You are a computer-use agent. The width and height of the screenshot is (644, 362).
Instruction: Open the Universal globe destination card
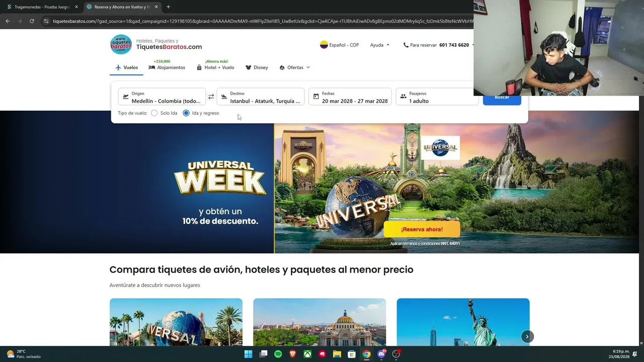click(176, 322)
